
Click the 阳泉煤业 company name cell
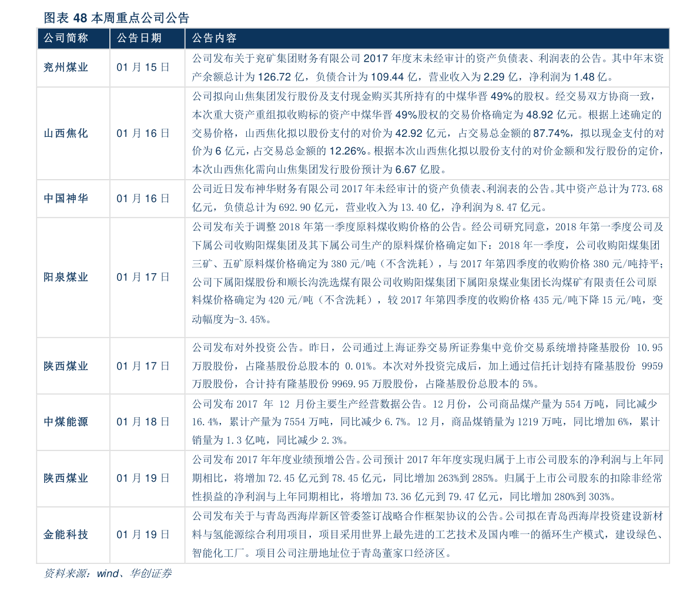[x=66, y=277]
